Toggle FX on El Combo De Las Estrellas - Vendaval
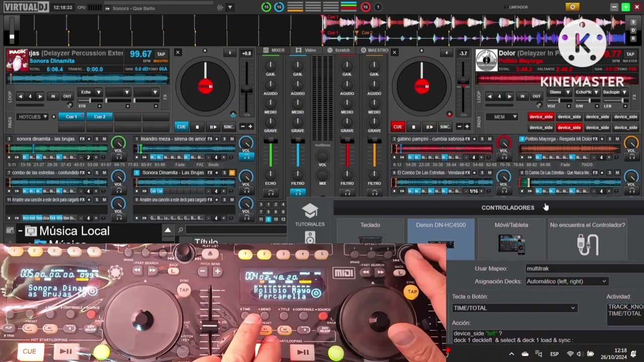The height and width of the screenshot is (362, 644). point(467,173)
